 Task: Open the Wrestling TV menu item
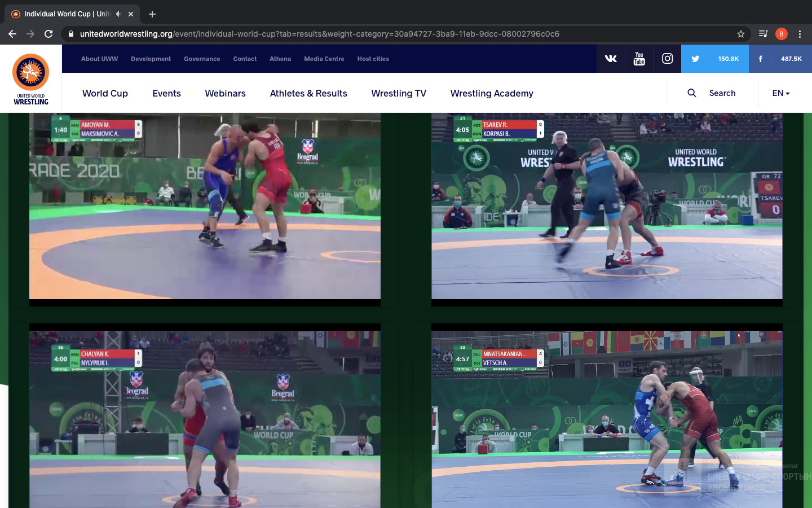pyautogui.click(x=399, y=93)
